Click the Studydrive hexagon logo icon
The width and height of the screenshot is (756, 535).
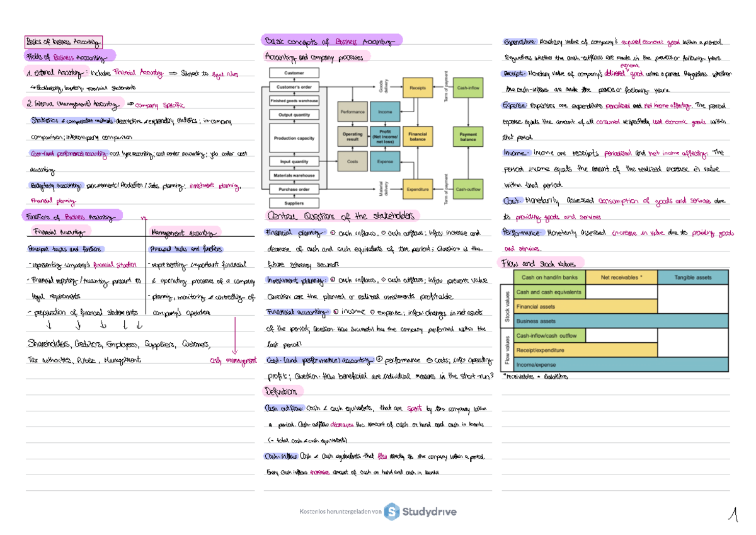[x=392, y=511]
